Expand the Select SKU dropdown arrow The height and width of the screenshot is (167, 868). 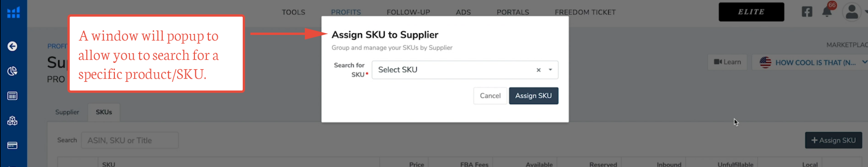click(550, 70)
